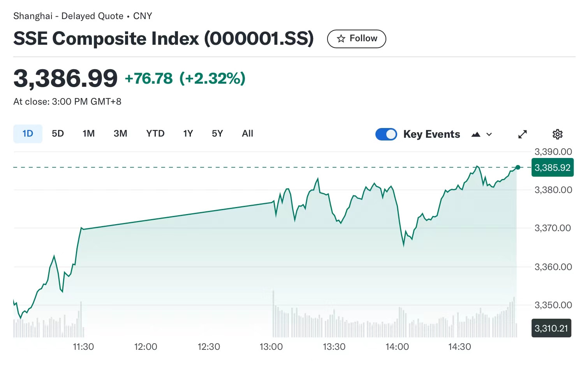Show the YTD chart range

pyautogui.click(x=155, y=133)
